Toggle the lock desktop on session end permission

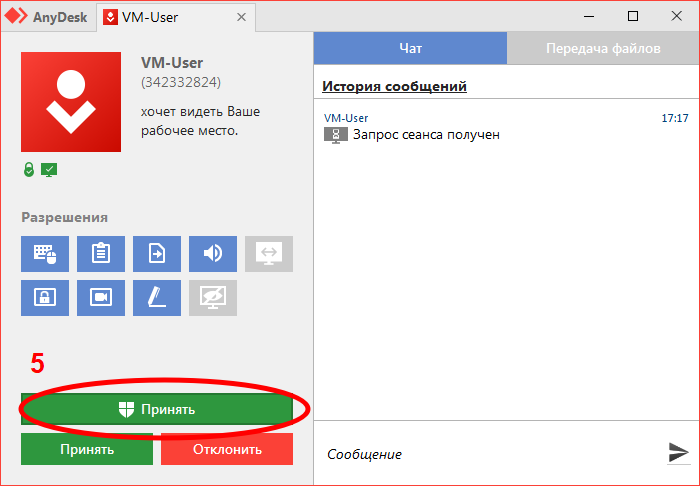[x=45, y=298]
